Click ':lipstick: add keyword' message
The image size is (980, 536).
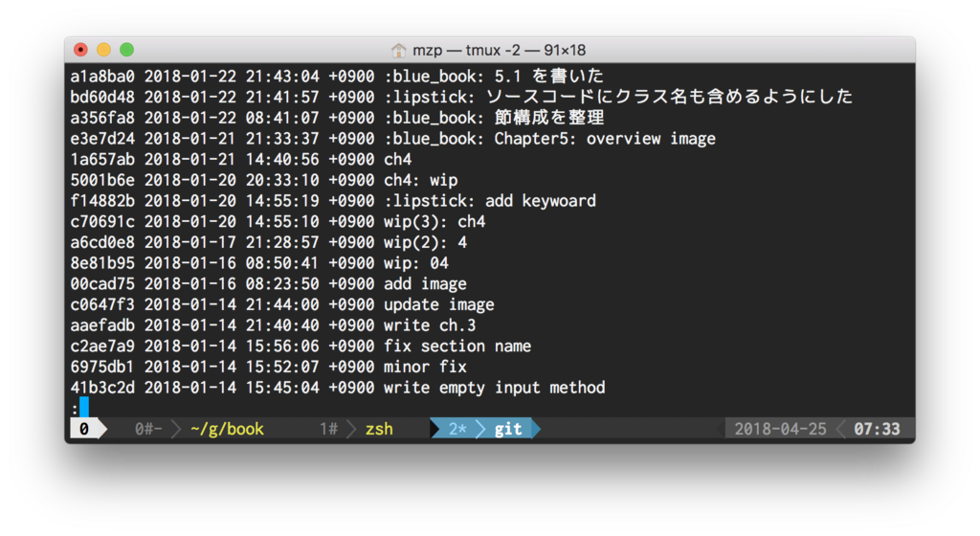[490, 201]
